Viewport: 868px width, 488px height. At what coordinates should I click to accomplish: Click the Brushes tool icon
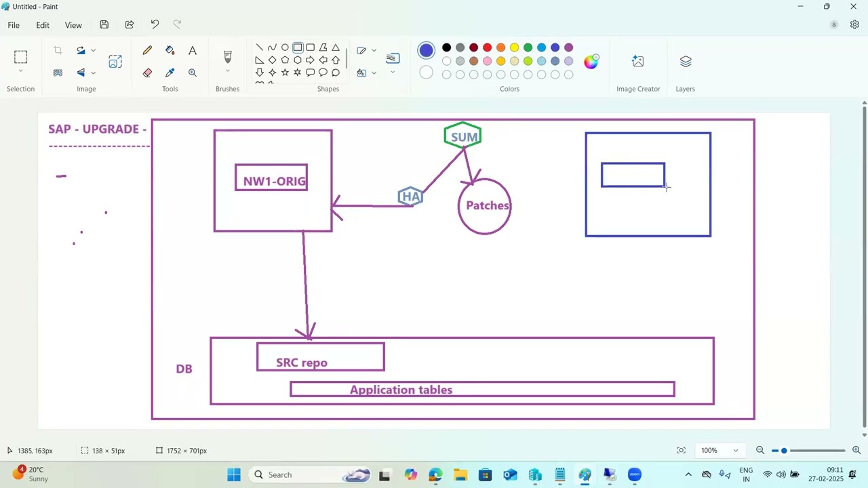click(227, 56)
